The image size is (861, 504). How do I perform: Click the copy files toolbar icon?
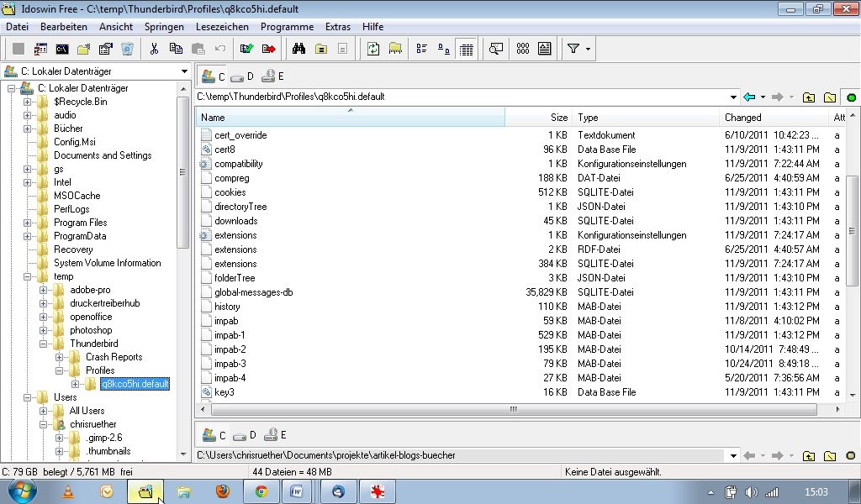click(176, 49)
